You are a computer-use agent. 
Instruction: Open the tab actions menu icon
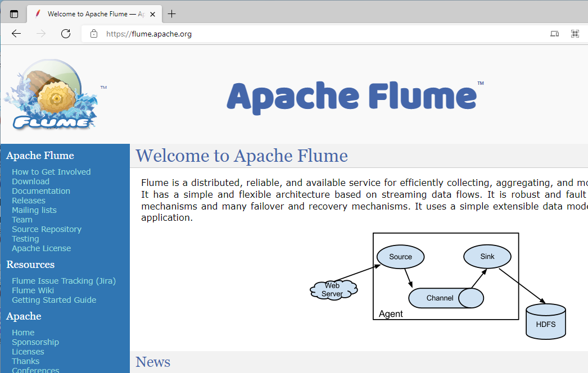pyautogui.click(x=14, y=14)
